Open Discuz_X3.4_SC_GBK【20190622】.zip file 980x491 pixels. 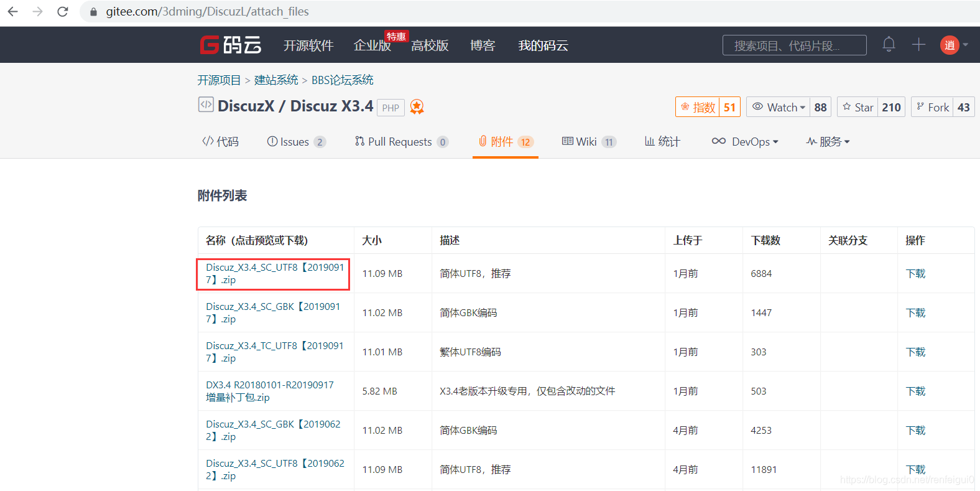(x=273, y=431)
